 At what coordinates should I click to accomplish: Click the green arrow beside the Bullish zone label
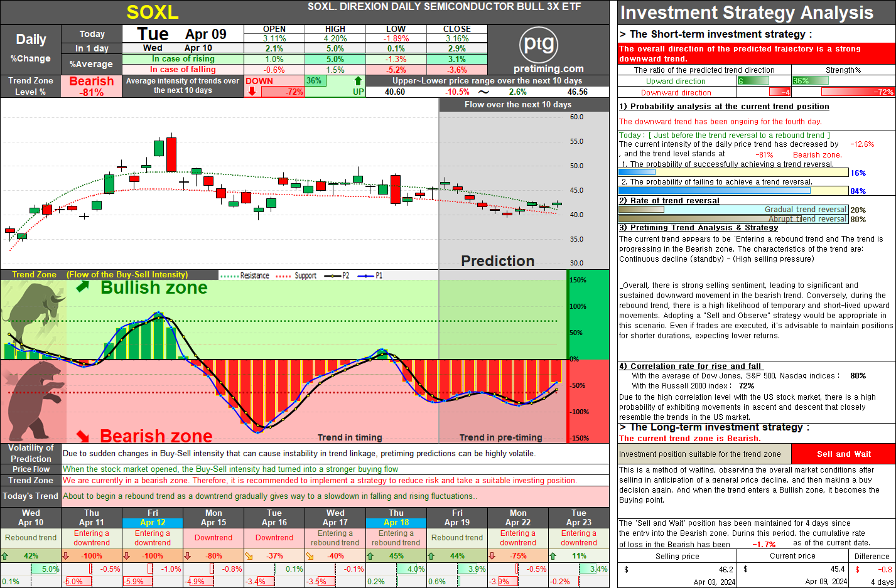pyautogui.click(x=83, y=287)
